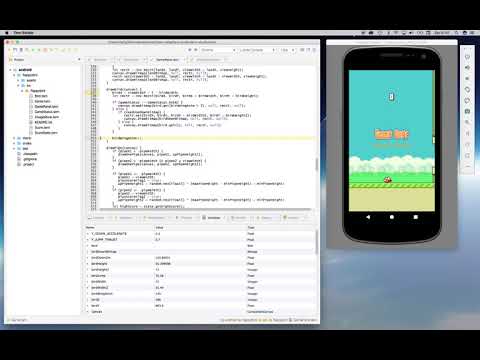Open the Apple menu in macOS menu bar
The width and height of the screenshot is (480, 360).
(7, 33)
